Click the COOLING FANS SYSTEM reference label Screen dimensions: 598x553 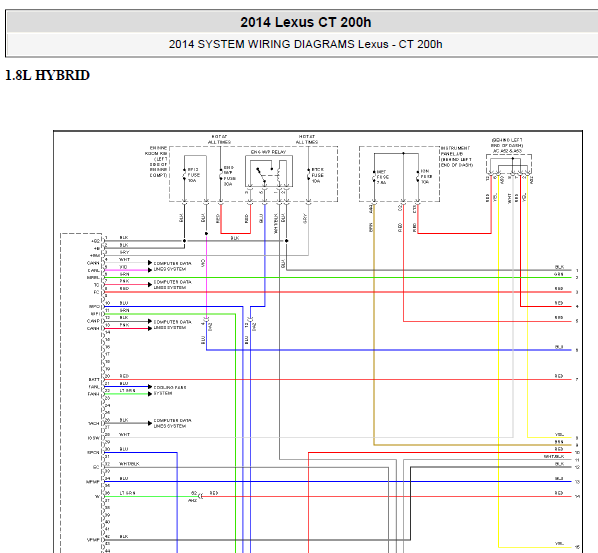point(170,390)
